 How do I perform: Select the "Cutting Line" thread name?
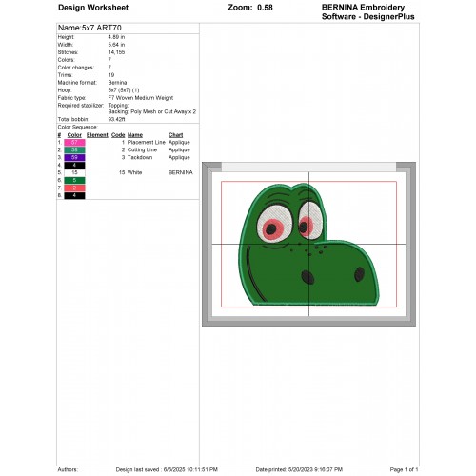click(142, 150)
